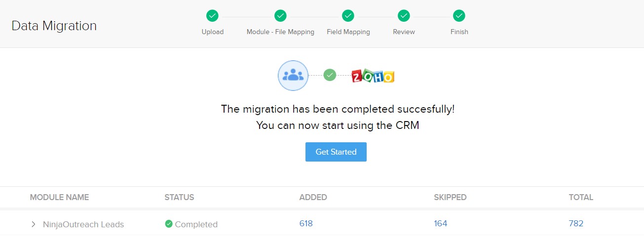
Task: Select the Module - File Mapping step label
Action: tap(280, 32)
